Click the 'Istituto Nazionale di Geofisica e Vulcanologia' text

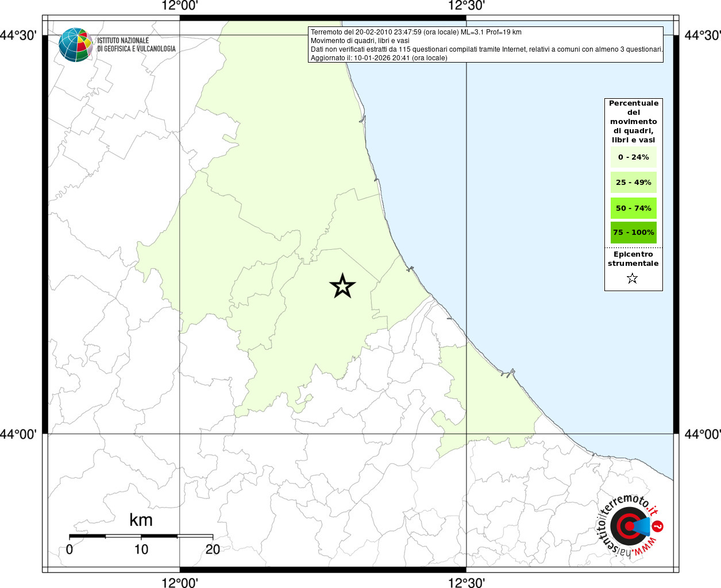136,45
